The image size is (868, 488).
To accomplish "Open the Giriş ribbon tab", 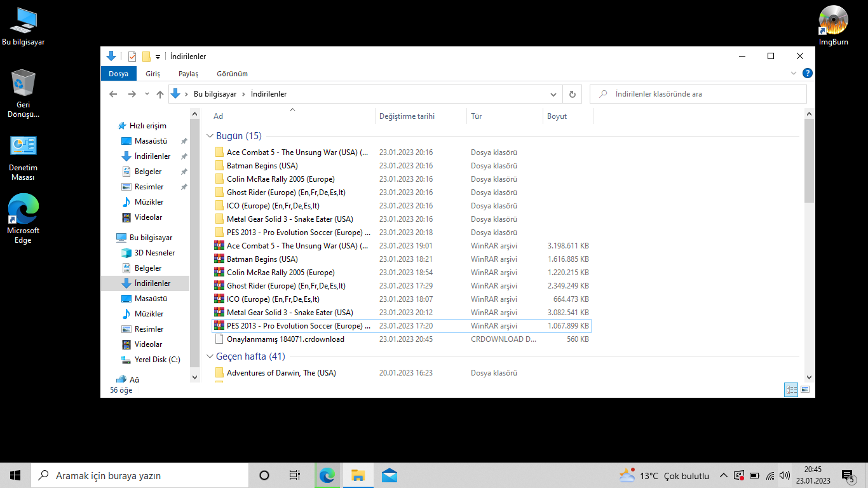I will (x=153, y=74).
